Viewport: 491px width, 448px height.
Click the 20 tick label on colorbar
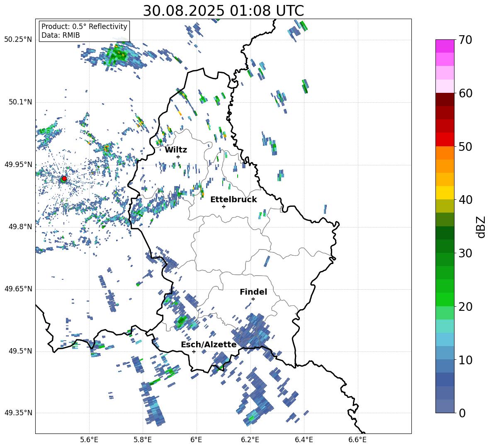[x=465, y=306]
